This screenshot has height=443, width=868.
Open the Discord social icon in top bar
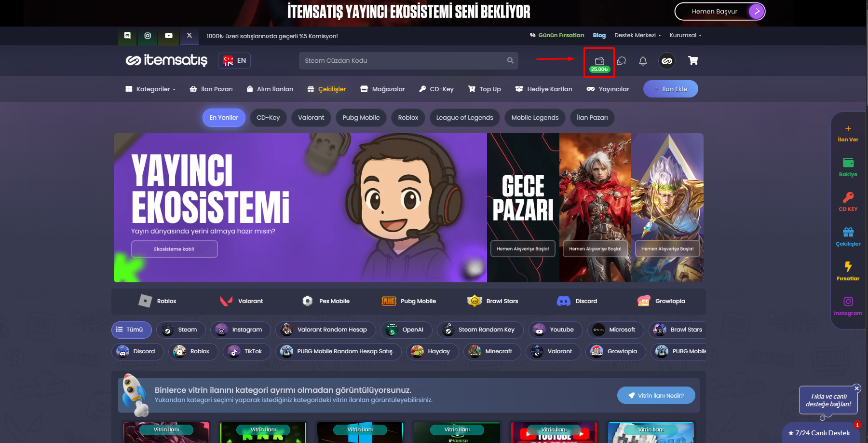coord(127,36)
